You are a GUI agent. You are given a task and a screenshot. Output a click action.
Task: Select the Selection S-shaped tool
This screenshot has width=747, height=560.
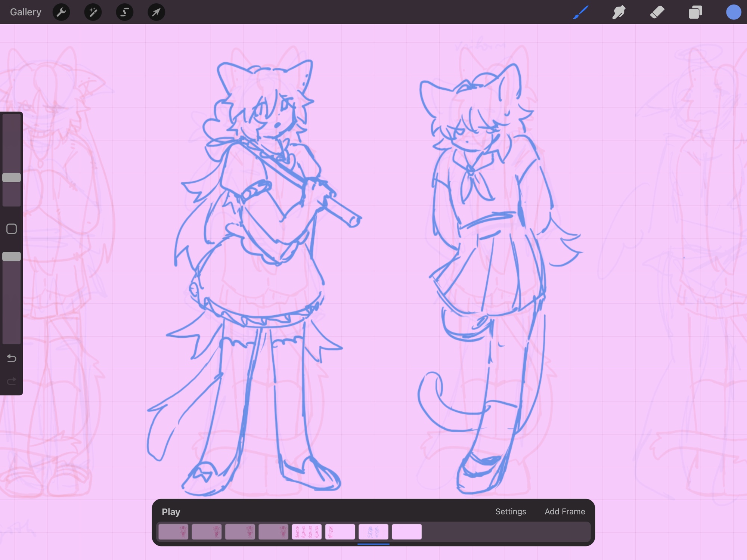point(125,12)
